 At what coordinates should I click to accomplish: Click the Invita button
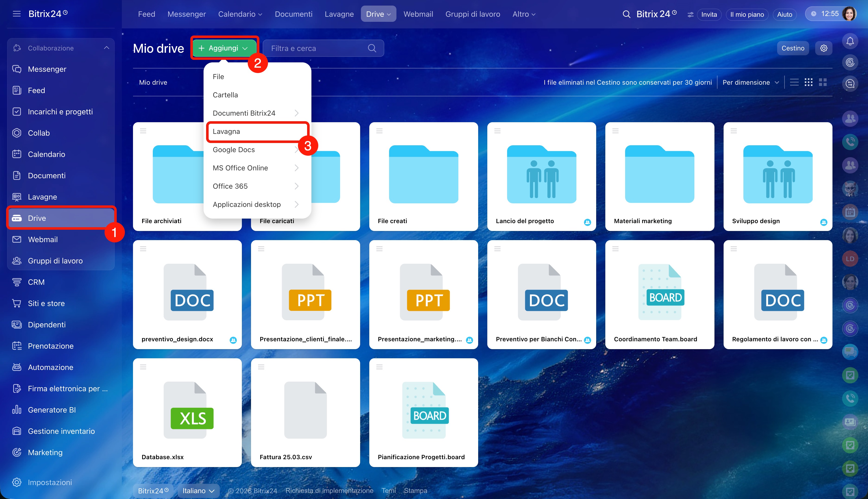pos(709,14)
